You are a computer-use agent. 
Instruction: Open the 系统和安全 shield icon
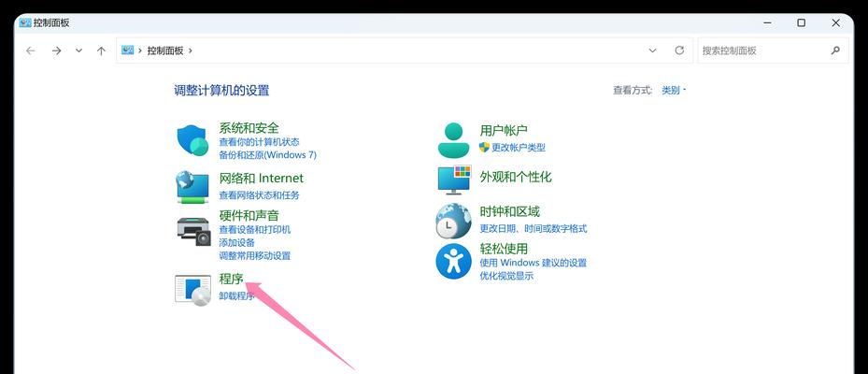[192, 139]
